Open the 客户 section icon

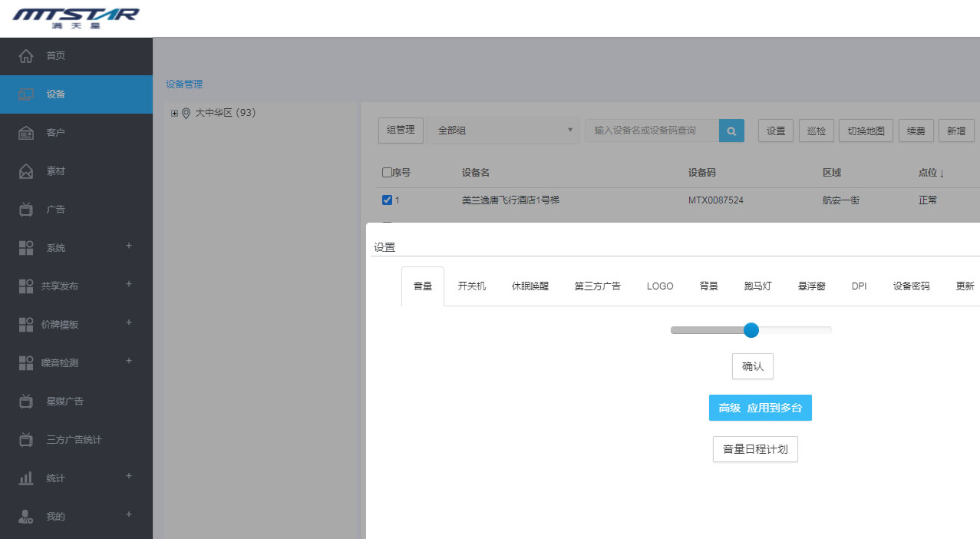click(x=27, y=132)
